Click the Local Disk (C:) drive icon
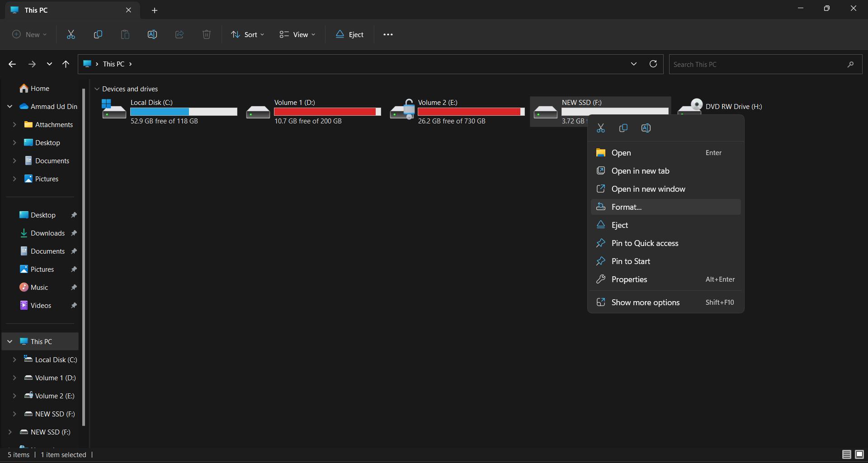This screenshot has width=868, height=463. (x=113, y=110)
